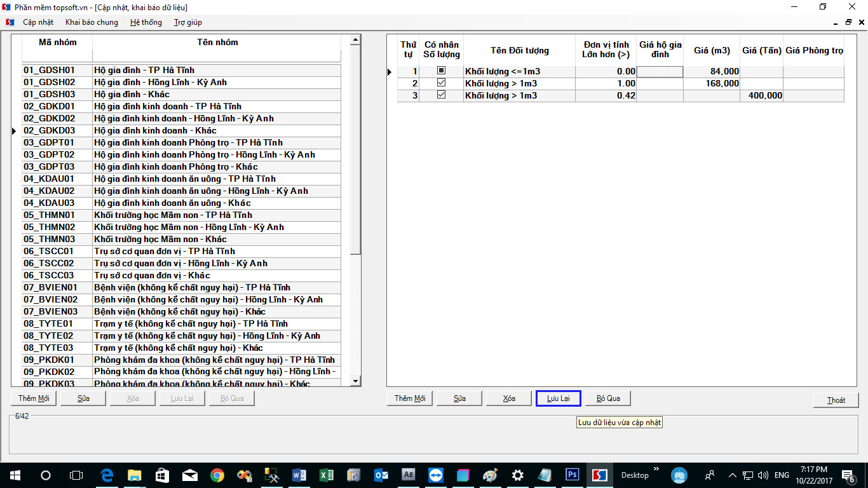Open the Cập nhật menu
The height and width of the screenshot is (488, 868).
[38, 22]
